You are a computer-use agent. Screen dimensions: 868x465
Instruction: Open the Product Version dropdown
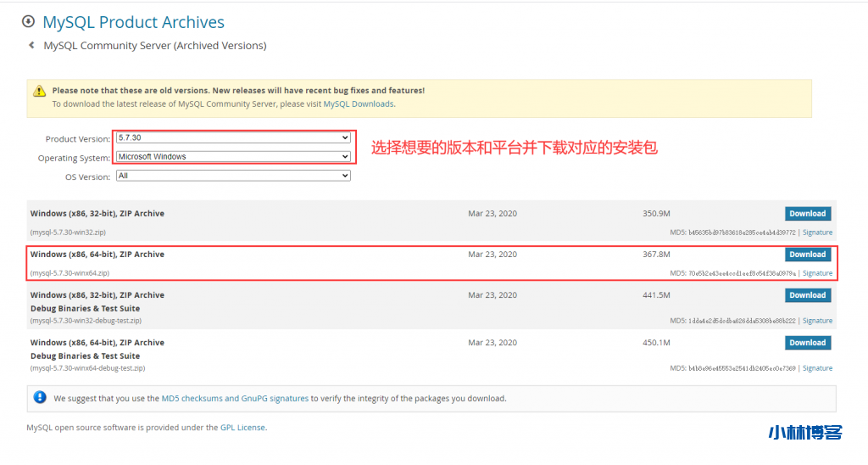coord(233,137)
